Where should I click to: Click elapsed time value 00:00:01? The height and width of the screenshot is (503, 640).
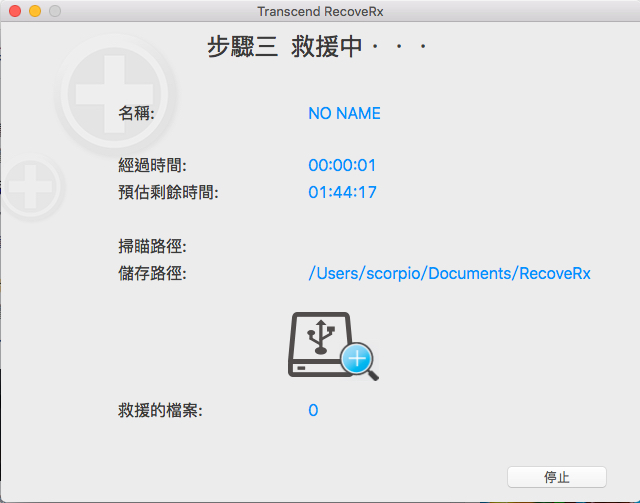(x=342, y=165)
